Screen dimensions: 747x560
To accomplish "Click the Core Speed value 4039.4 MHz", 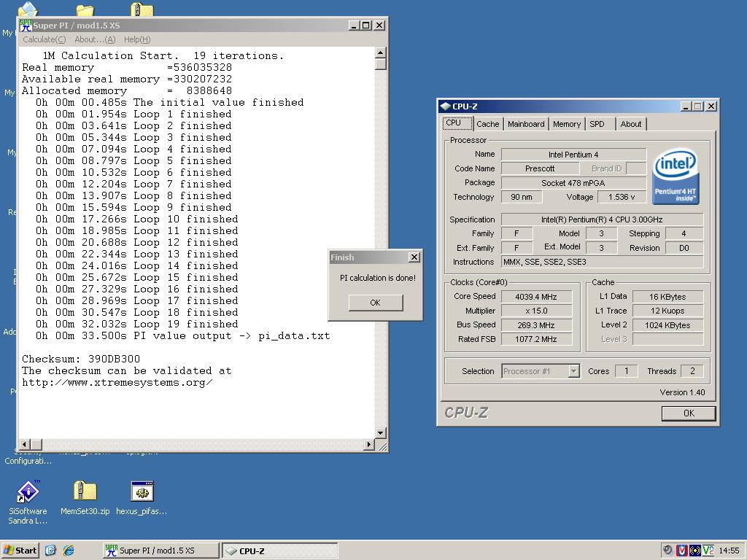I will tap(536, 297).
